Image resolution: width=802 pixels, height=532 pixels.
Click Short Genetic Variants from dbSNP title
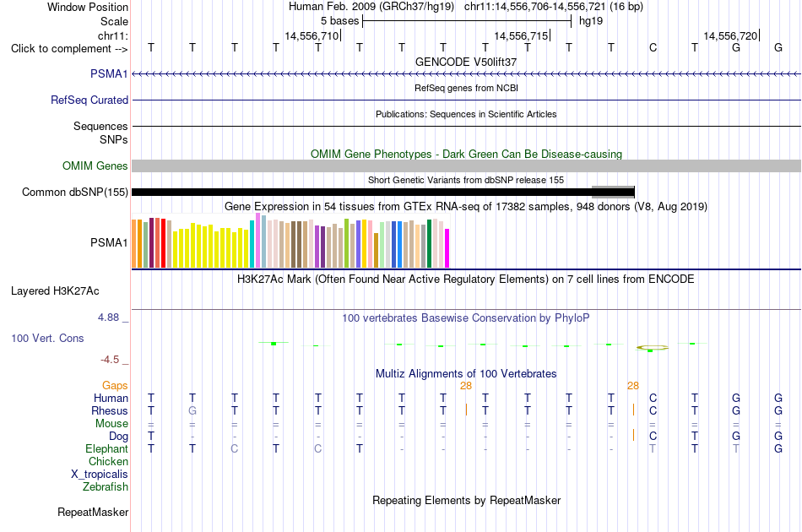pyautogui.click(x=466, y=180)
